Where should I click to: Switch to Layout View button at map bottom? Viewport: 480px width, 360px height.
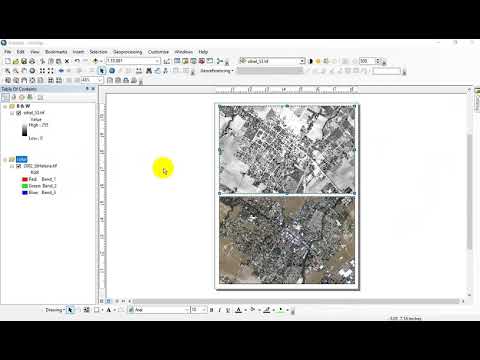point(108,301)
